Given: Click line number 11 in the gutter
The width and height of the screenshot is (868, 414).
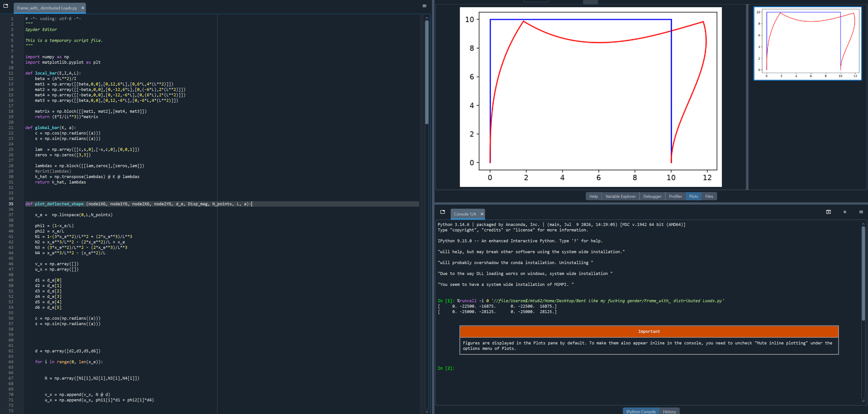Looking at the screenshot, I should click(11, 73).
